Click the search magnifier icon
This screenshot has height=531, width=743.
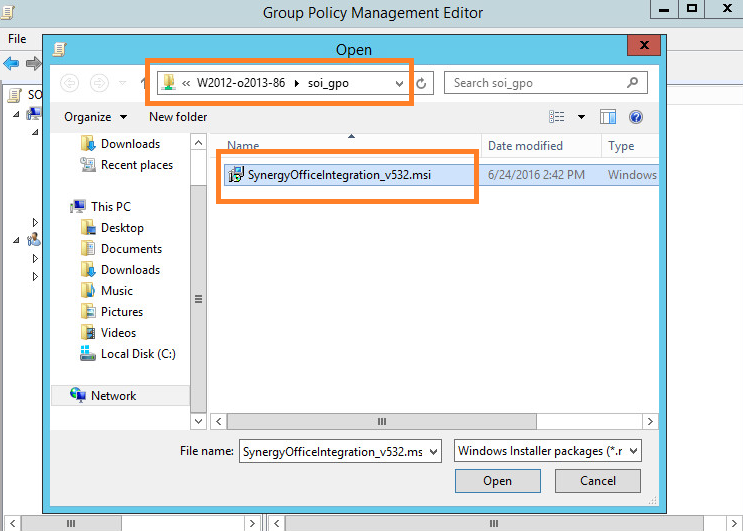tap(632, 83)
